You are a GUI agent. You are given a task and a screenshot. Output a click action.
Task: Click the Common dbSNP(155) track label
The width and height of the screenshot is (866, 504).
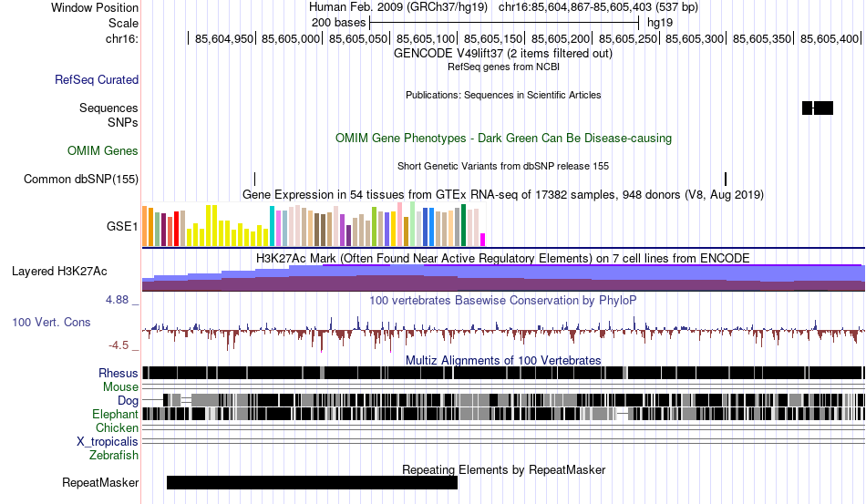click(x=81, y=179)
